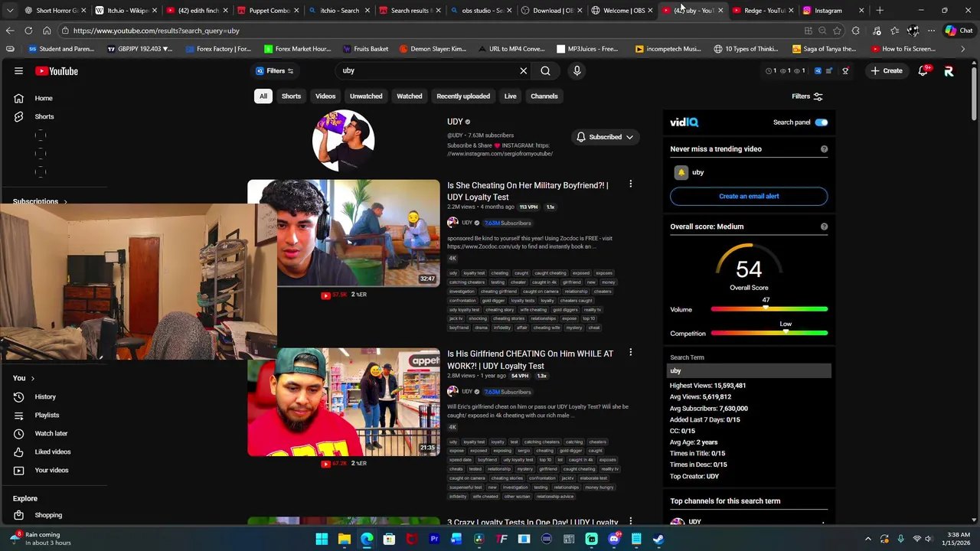Screen dimensions: 980x551
Task: Open browser settings and more ellipsis
Action: [931, 31]
